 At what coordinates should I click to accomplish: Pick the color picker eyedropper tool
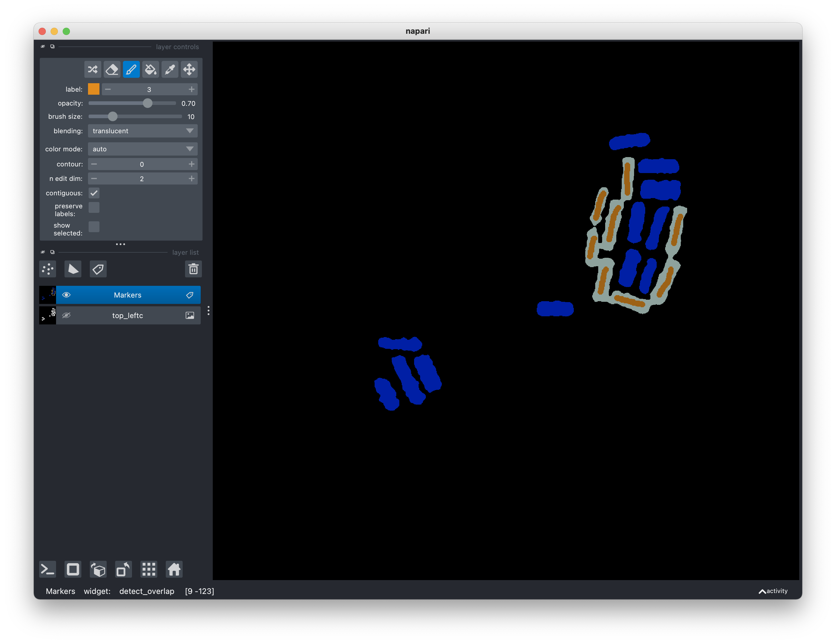click(x=170, y=69)
